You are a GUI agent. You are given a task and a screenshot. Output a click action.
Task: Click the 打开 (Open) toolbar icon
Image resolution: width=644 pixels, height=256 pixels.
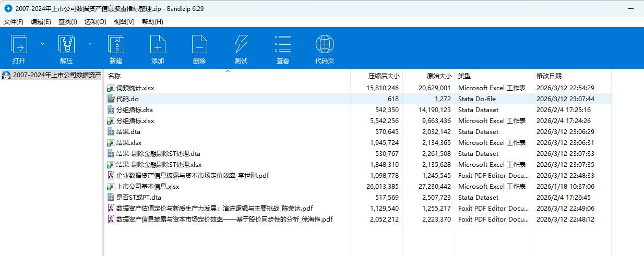pos(19,44)
